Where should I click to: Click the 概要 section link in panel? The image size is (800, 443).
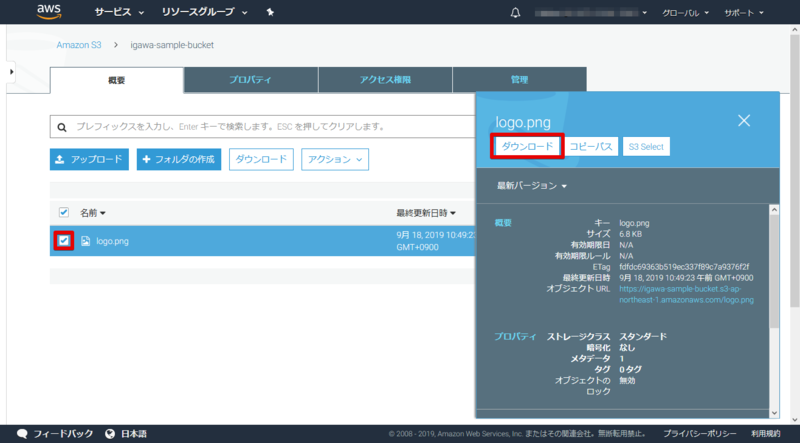[503, 223]
